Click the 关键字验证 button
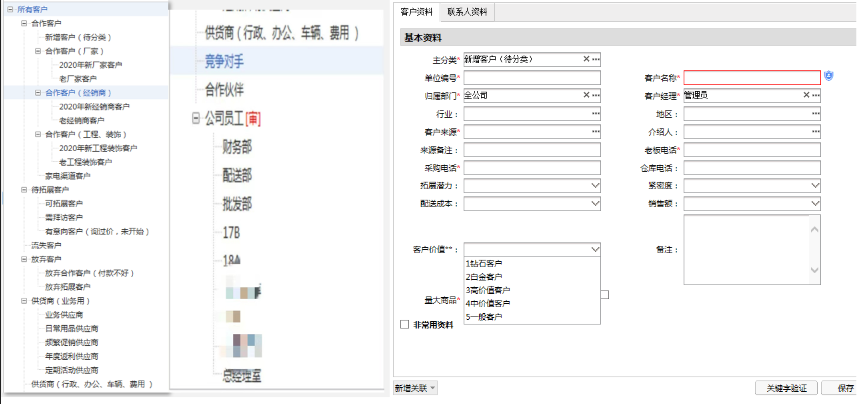The width and height of the screenshot is (863, 404). click(786, 388)
